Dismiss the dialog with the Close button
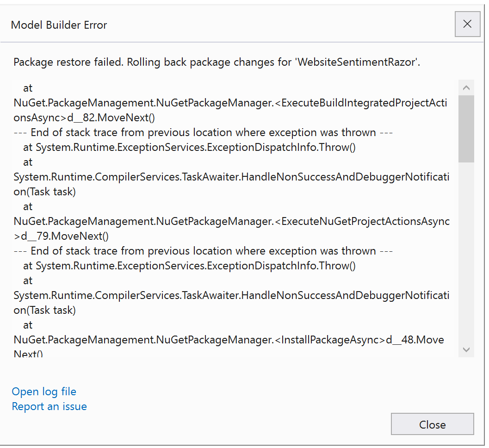The width and height of the screenshot is (489, 448). [x=432, y=424]
